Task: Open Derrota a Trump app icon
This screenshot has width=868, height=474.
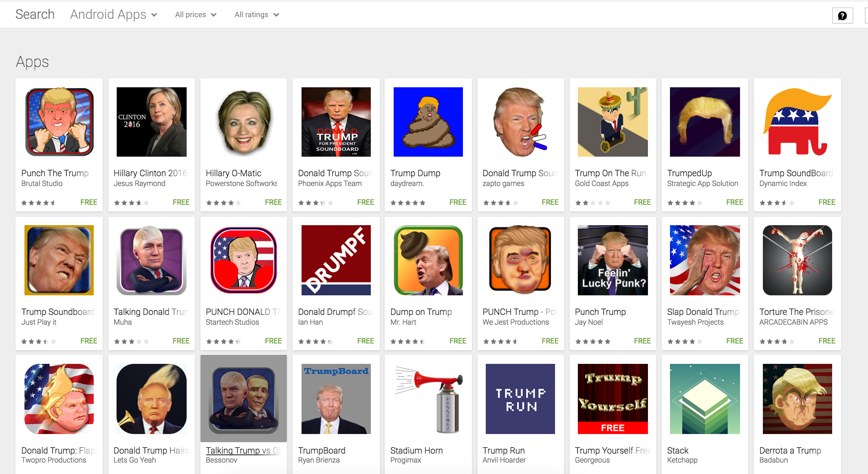Action: (798, 399)
